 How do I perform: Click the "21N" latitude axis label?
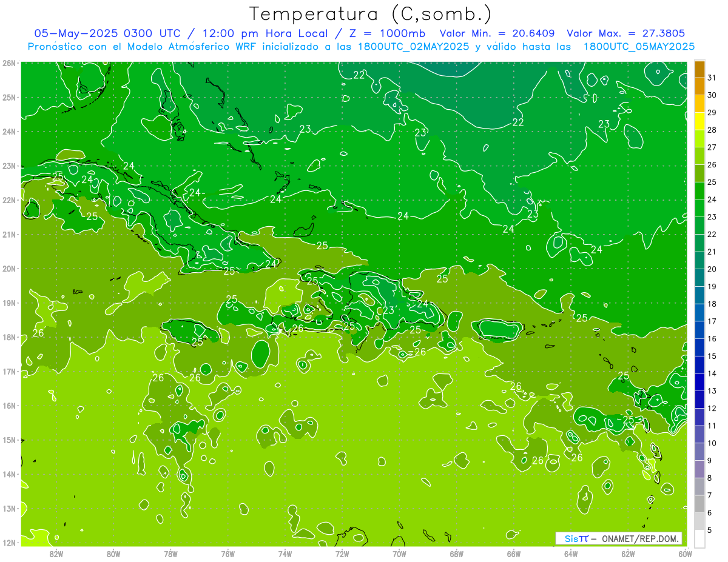coord(9,234)
